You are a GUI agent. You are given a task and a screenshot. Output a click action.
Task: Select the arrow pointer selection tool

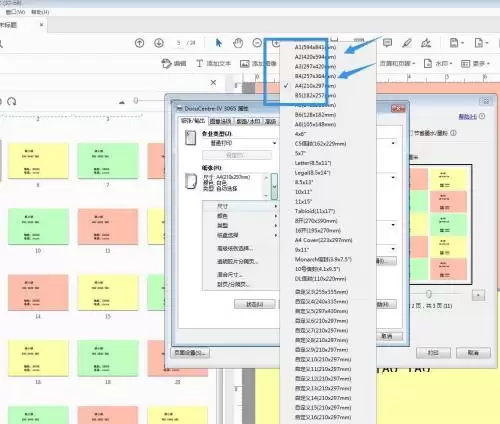pyautogui.click(x=219, y=43)
